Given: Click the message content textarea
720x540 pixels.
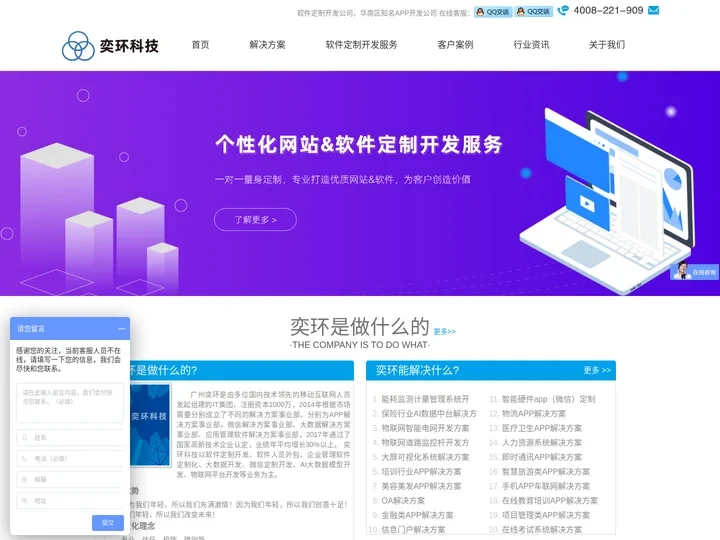Looking at the screenshot, I should (70, 403).
